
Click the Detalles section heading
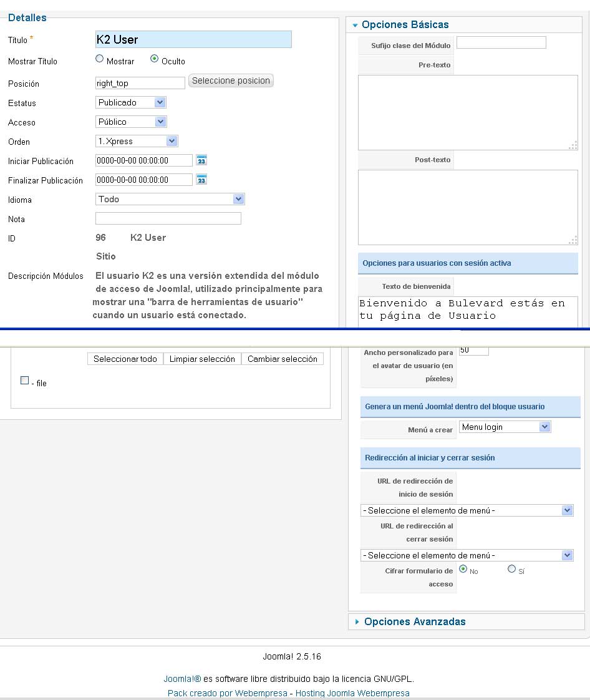[x=27, y=17]
